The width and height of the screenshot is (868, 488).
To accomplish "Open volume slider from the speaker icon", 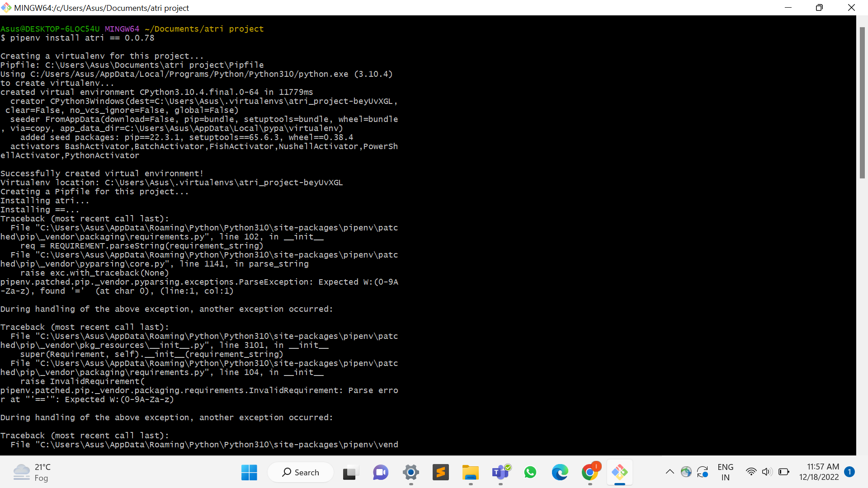I will [x=768, y=472].
